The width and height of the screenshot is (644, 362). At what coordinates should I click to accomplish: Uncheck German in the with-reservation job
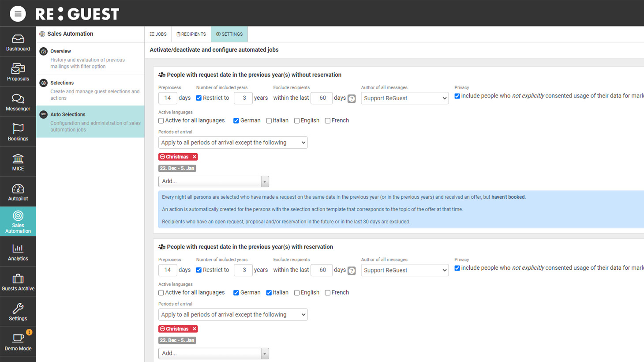pyautogui.click(x=236, y=293)
